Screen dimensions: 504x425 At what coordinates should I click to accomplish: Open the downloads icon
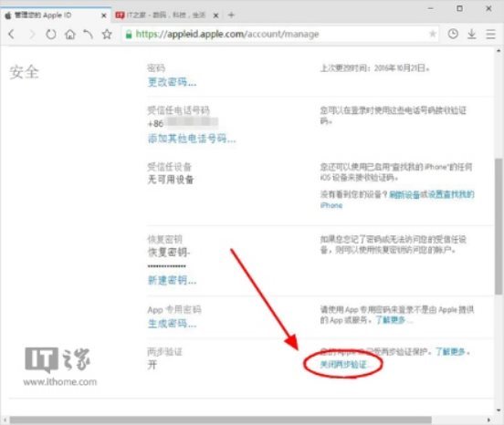pyautogui.click(x=471, y=34)
